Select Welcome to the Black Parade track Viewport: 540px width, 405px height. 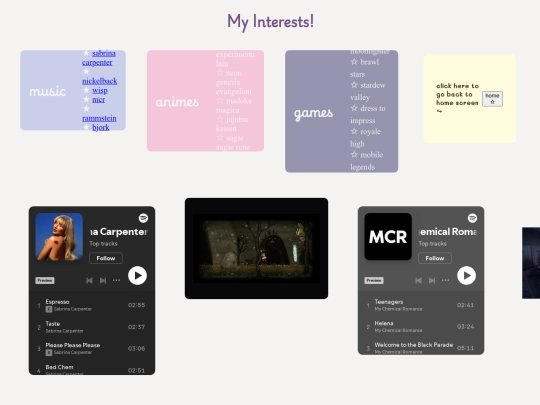[x=421, y=347]
